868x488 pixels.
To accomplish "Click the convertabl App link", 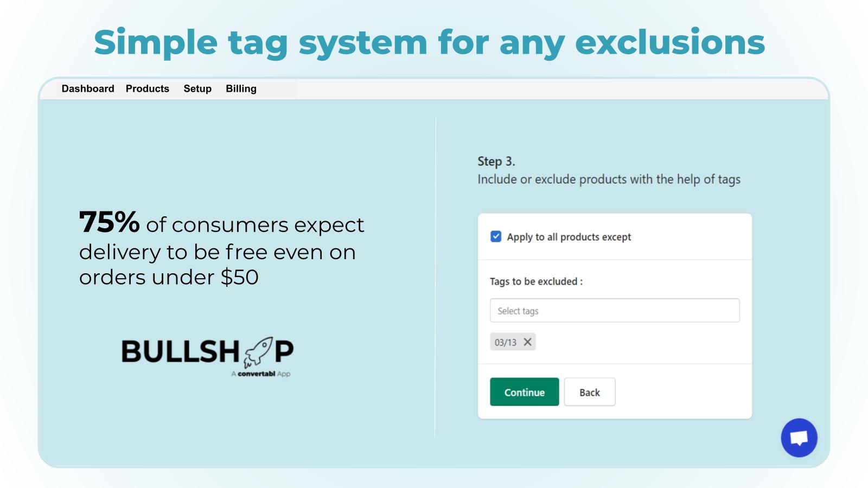I will click(261, 374).
